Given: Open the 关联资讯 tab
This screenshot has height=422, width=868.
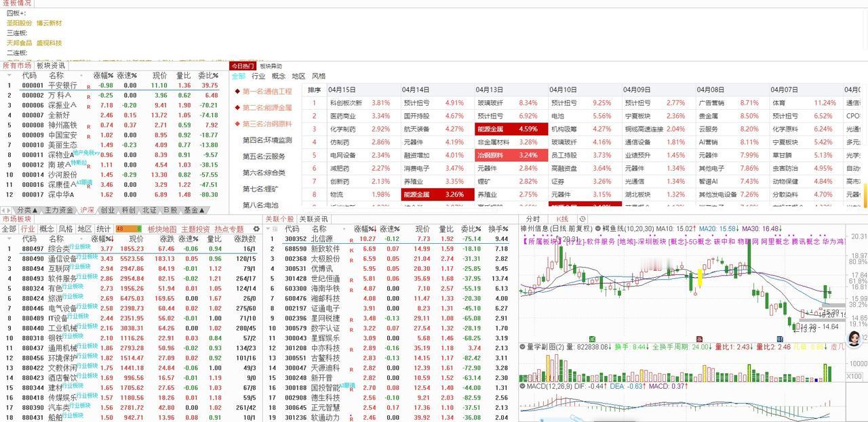Looking at the screenshot, I should click(x=313, y=219).
